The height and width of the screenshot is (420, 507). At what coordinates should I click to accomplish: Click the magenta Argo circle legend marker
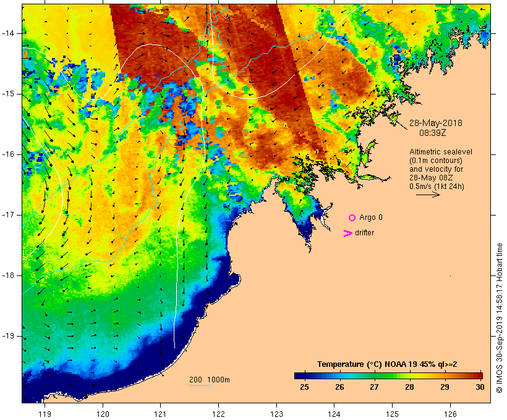point(352,218)
